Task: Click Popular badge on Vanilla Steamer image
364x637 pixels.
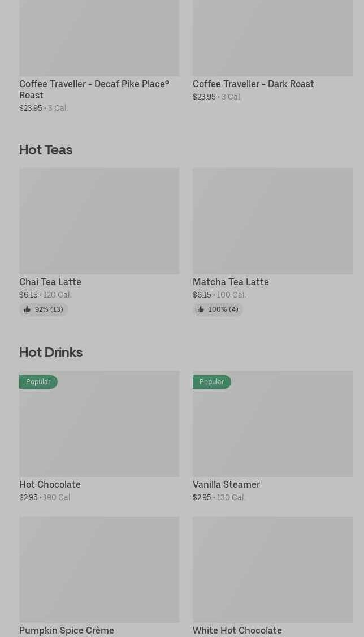Action: click(x=212, y=382)
